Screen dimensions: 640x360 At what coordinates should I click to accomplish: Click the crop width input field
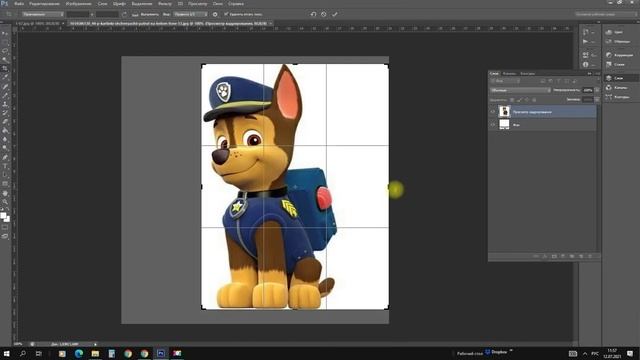pyautogui.click(x=78, y=14)
